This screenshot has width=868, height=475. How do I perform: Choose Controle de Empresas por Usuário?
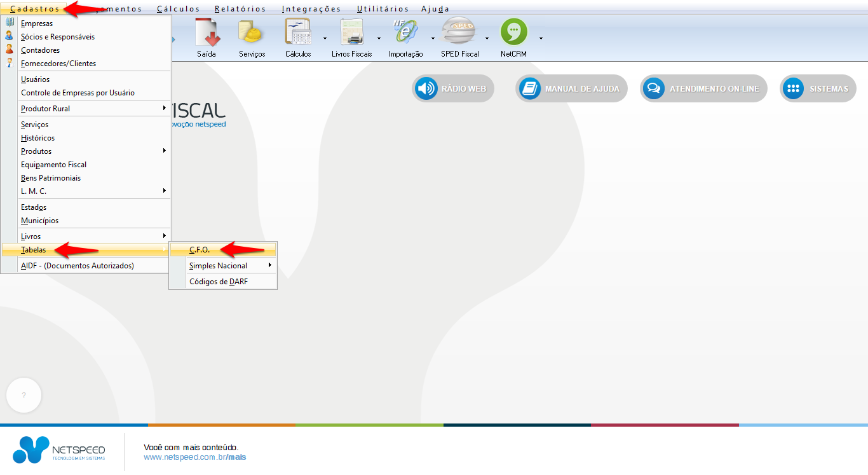tap(86, 92)
